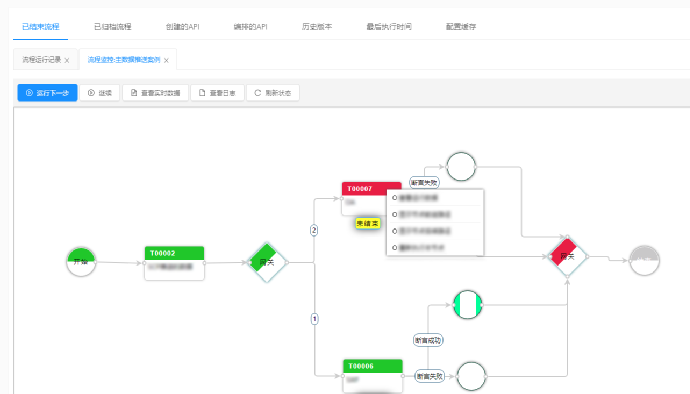Open the 编排的API tab
This screenshot has width=690, height=394.
[x=250, y=27]
